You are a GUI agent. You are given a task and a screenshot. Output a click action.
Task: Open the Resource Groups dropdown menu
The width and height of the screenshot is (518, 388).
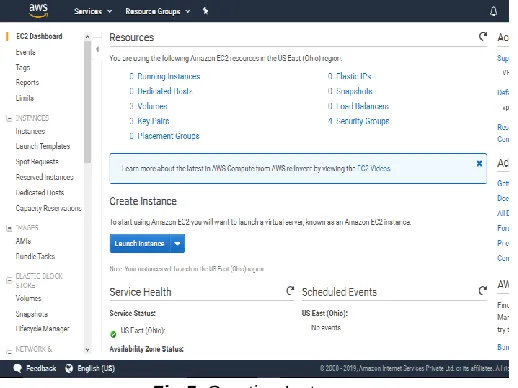(x=158, y=11)
